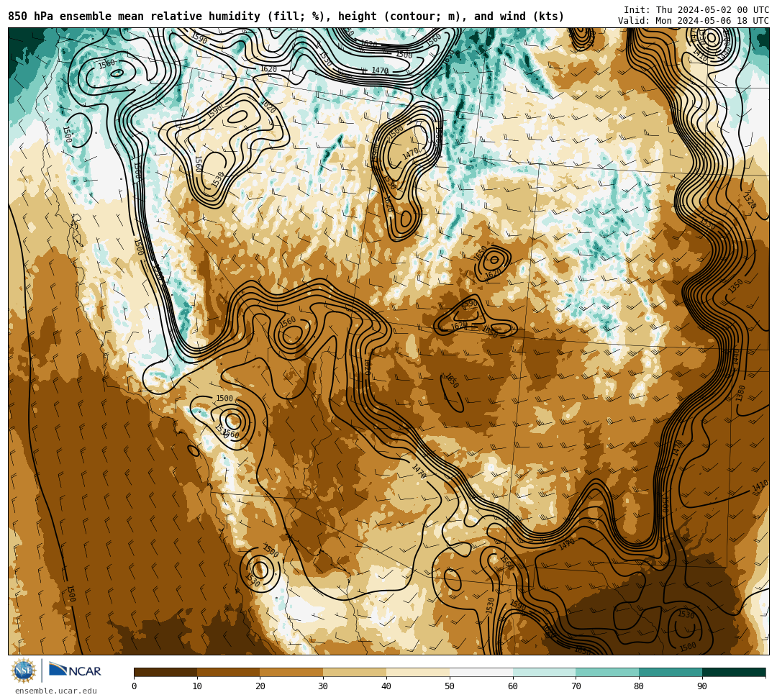This screenshot has width=777, height=700.
Task: Click the colorbar tick label "40"
Action: pos(386,686)
